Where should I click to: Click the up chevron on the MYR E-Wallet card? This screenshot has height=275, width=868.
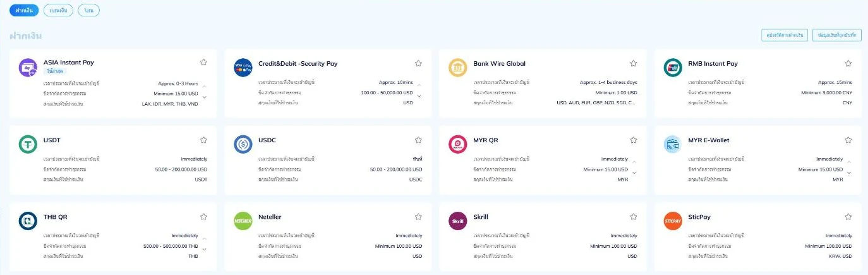[849, 162]
